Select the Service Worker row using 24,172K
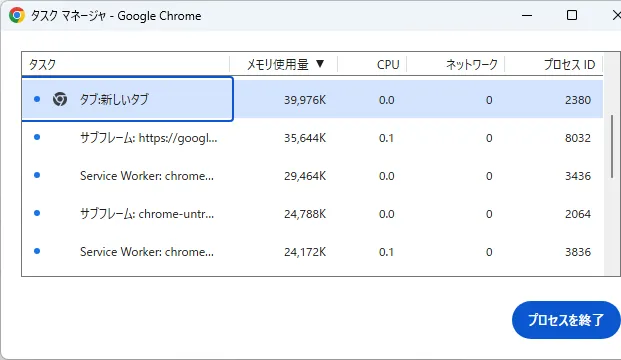This screenshot has width=621, height=360. pos(312,251)
